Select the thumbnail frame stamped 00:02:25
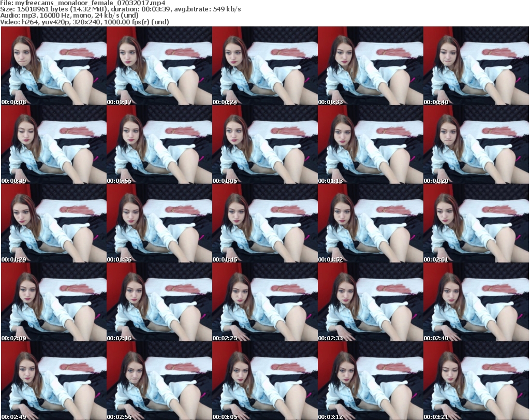Viewport: 530px width, 420px height. coord(264,302)
